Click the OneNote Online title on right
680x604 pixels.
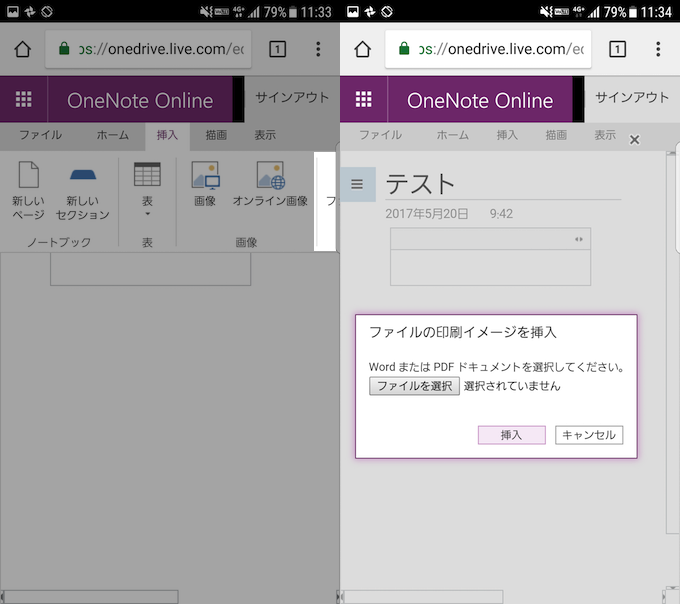pyautogui.click(x=480, y=101)
